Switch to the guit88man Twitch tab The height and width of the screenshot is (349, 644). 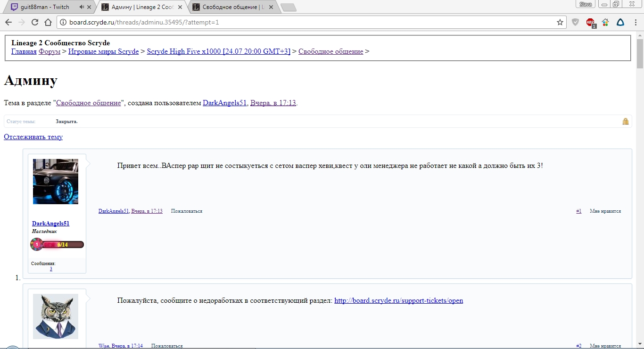pyautogui.click(x=45, y=7)
